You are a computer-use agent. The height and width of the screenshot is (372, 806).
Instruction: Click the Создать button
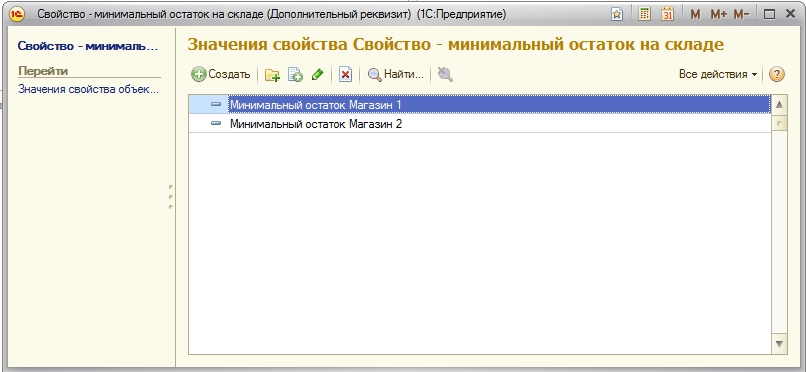[x=221, y=75]
